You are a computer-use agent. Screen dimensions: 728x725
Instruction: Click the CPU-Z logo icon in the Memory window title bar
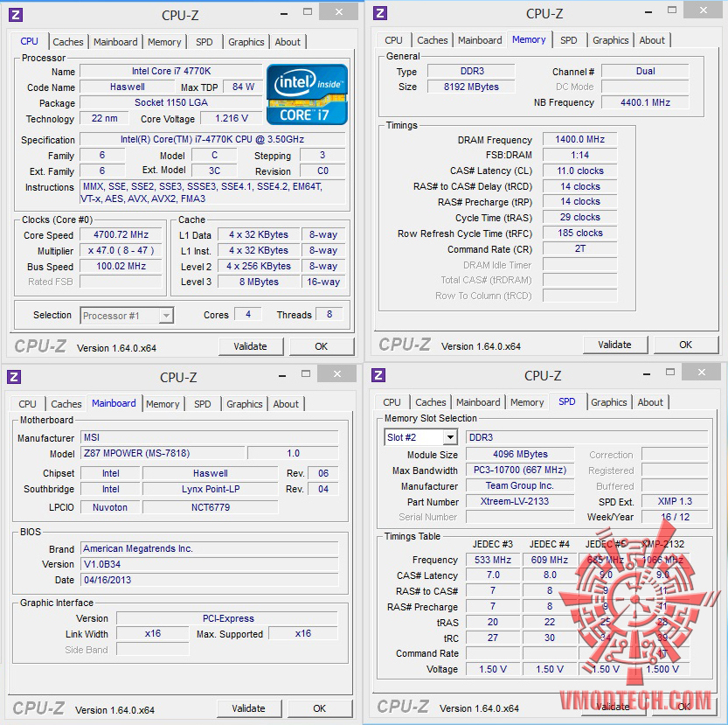(x=380, y=13)
